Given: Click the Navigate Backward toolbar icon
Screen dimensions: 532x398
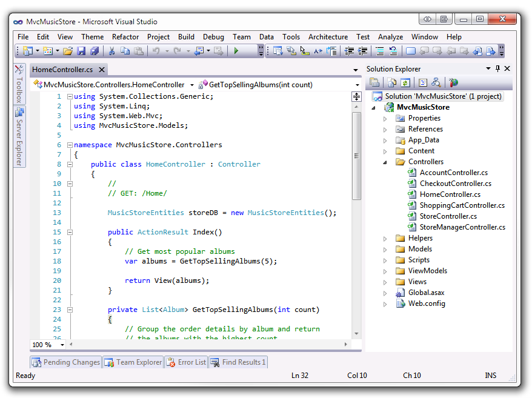Looking at the screenshot, I should point(199,51).
